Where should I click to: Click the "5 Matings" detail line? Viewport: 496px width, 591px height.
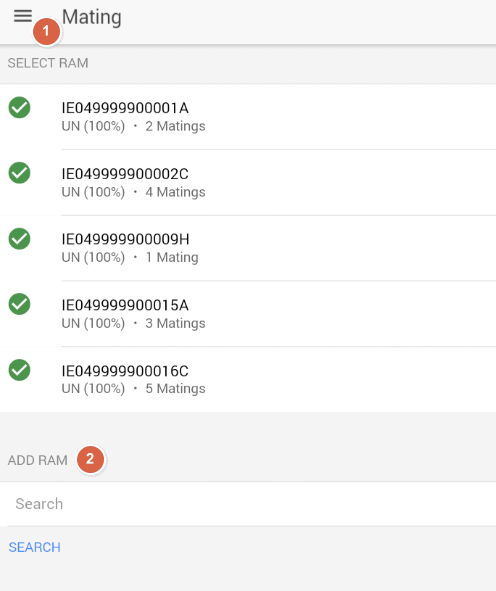coord(133,389)
